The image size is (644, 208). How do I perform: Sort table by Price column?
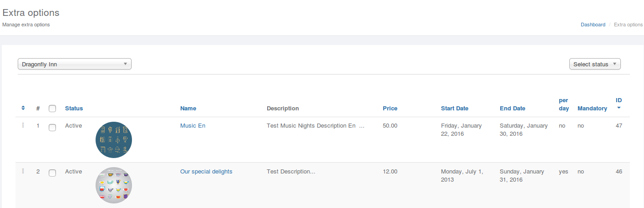click(390, 108)
